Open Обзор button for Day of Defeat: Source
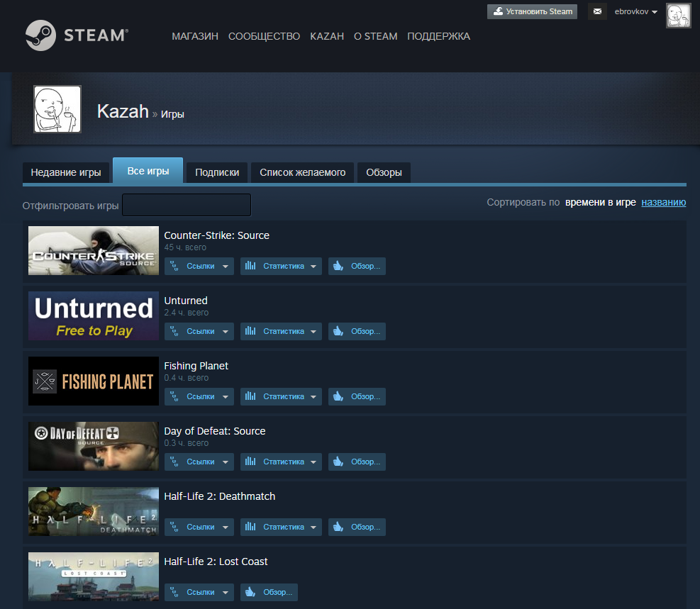Viewport: 700px width, 609px height. tap(357, 462)
